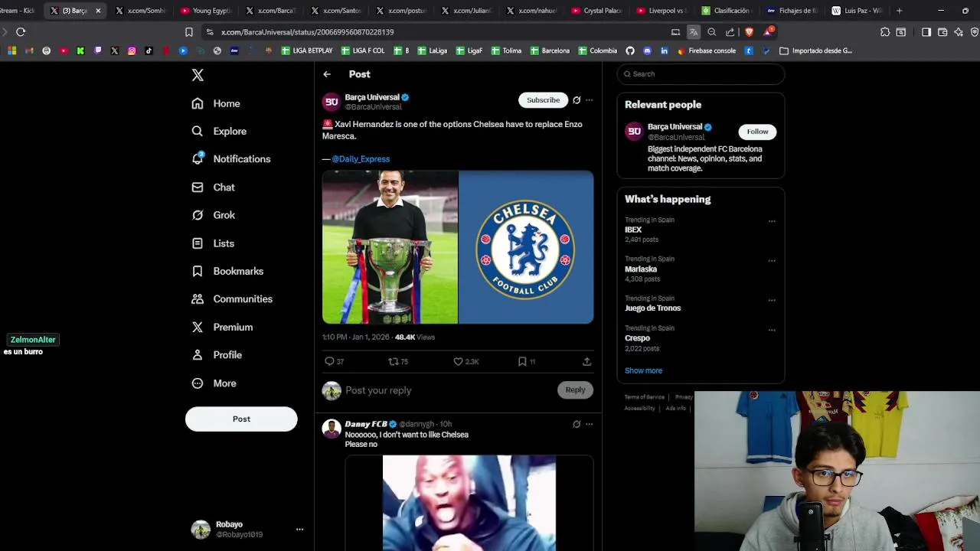This screenshot has width=980, height=551.
Task: Click Grok explain icon next to Subscribe
Action: pyautogui.click(x=577, y=100)
